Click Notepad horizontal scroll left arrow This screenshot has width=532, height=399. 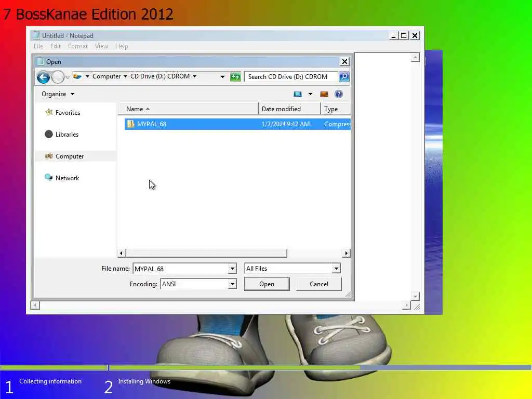coord(35,305)
